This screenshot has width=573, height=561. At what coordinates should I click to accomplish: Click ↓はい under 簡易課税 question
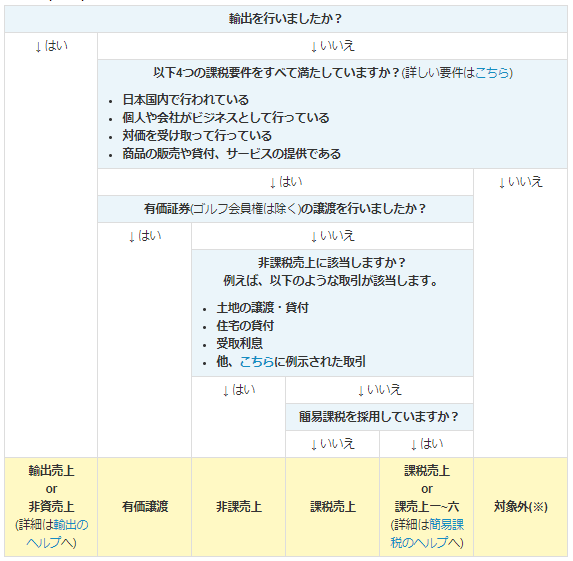426,444
